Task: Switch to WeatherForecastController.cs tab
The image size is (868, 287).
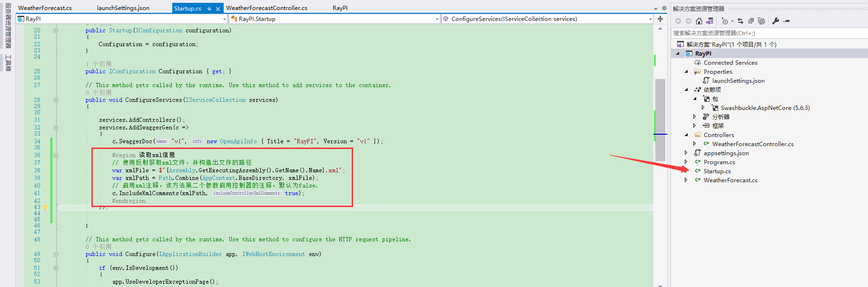Action: tap(266, 8)
